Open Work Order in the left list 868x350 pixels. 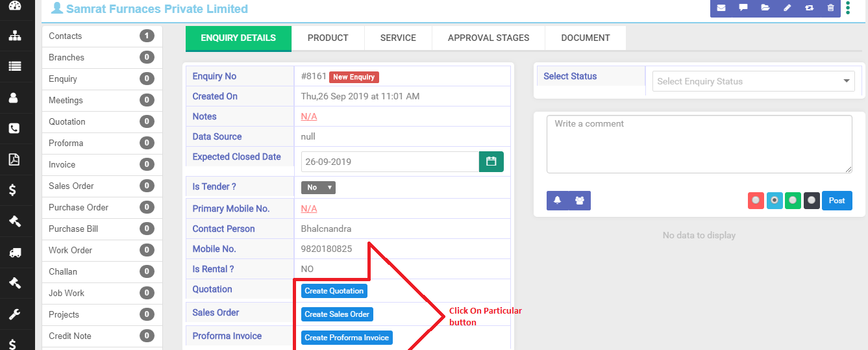pyautogui.click(x=102, y=251)
